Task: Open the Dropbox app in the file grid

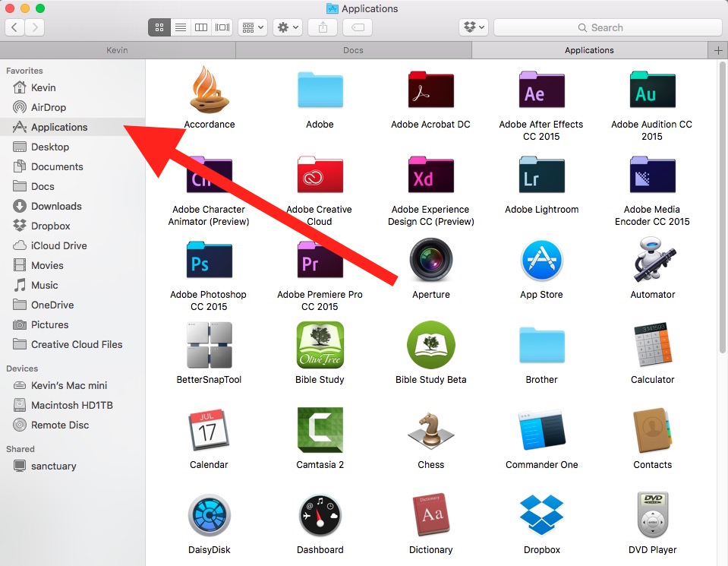Action: [x=541, y=515]
